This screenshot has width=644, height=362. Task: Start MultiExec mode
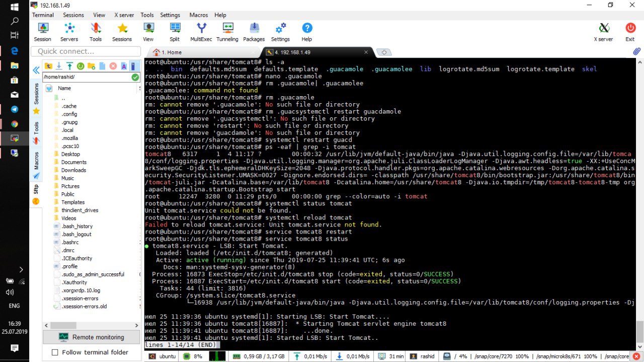pos(201,32)
